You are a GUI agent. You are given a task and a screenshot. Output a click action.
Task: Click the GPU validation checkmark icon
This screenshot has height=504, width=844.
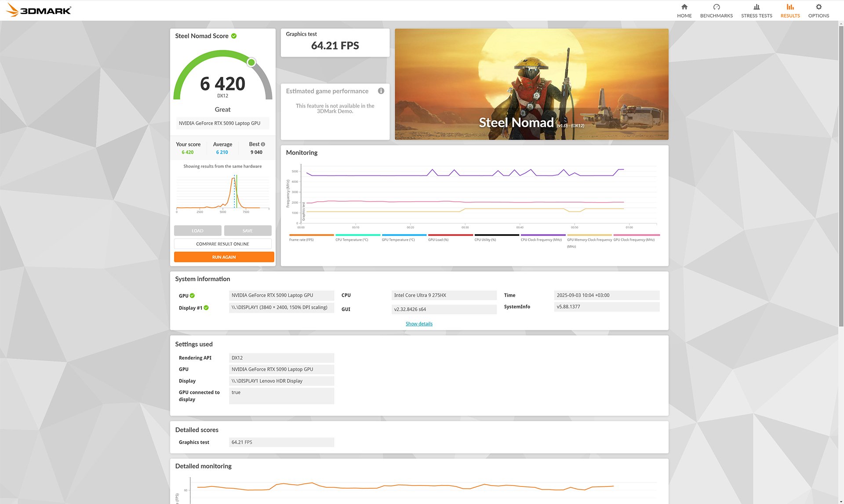pos(192,296)
